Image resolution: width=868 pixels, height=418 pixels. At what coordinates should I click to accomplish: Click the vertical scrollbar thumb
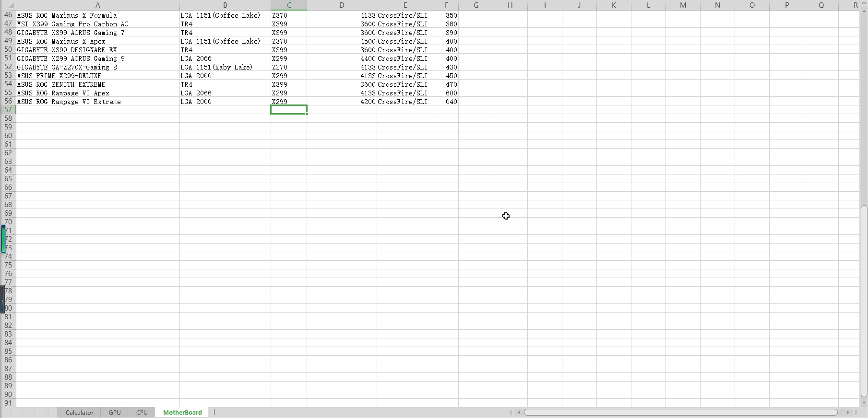(864, 301)
